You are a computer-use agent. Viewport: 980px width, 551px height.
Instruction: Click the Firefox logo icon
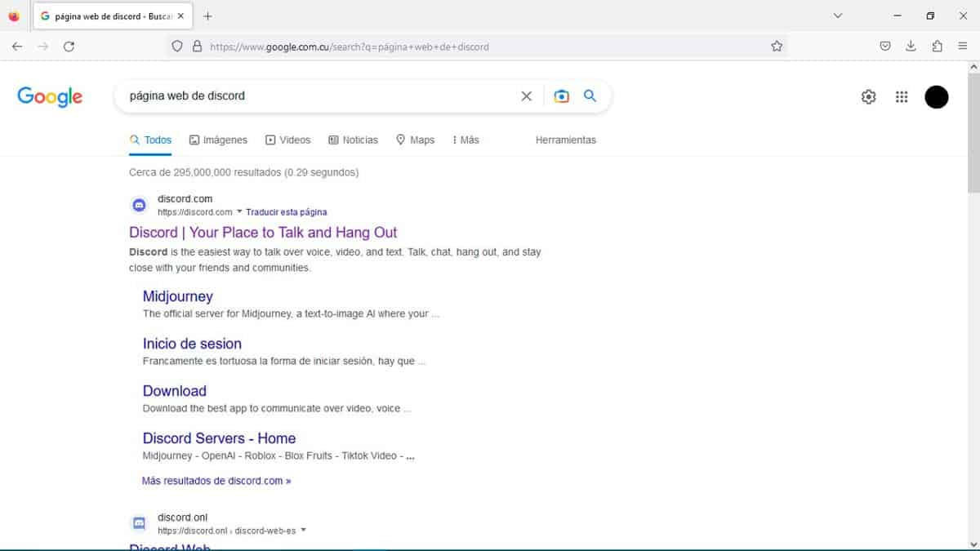14,16
